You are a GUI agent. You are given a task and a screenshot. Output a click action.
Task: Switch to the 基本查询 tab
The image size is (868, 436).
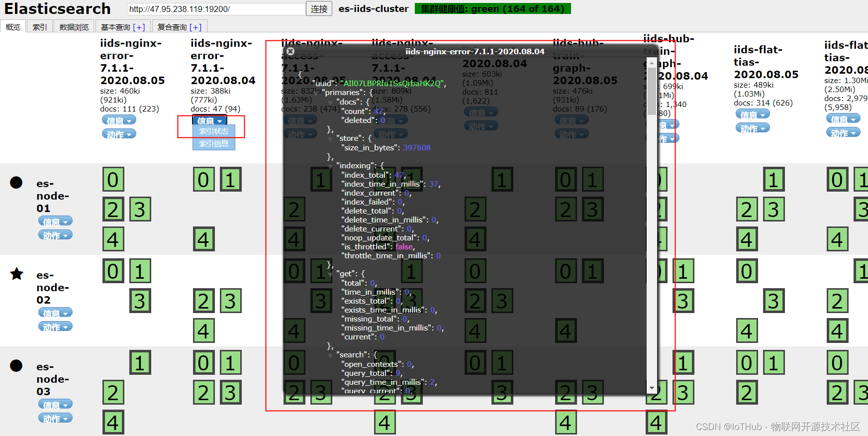tap(123, 27)
